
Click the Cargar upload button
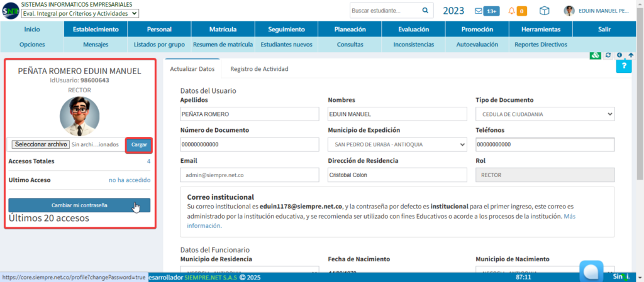coord(139,145)
